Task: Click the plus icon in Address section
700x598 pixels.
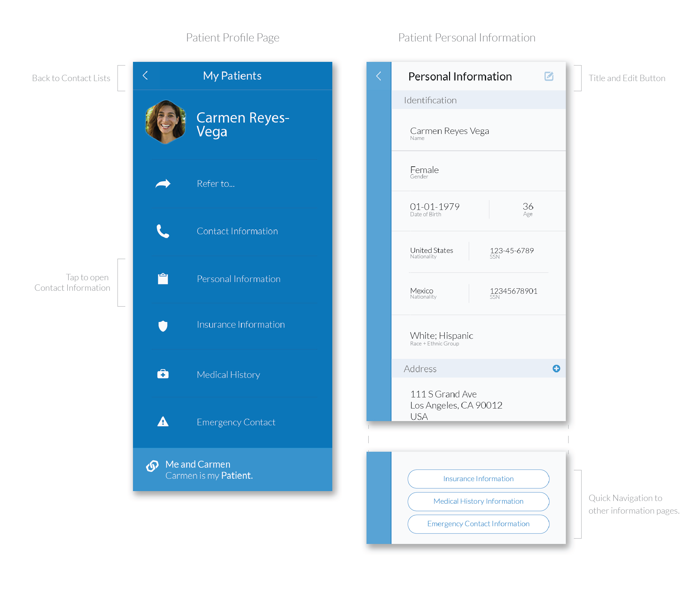Action: tap(556, 369)
